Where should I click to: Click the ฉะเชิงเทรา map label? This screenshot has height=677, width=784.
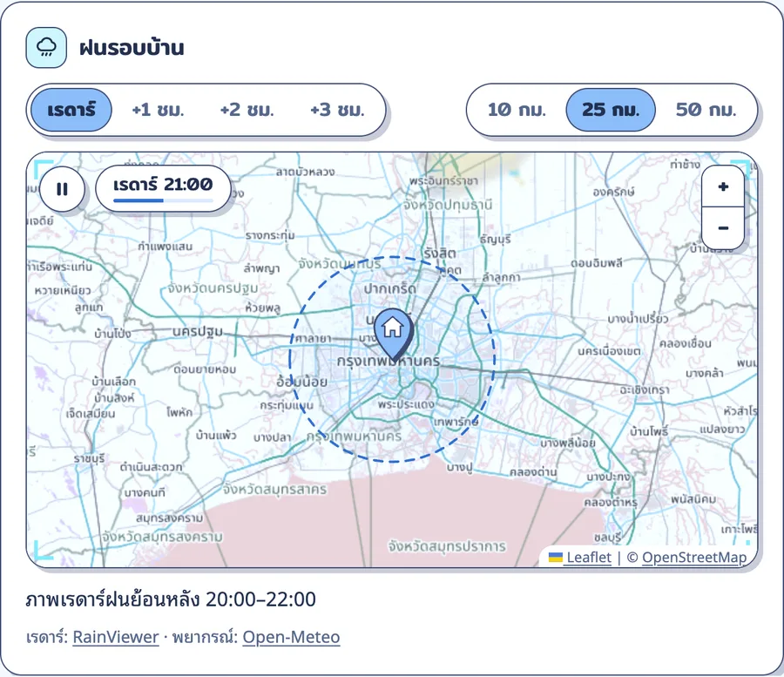click(644, 389)
